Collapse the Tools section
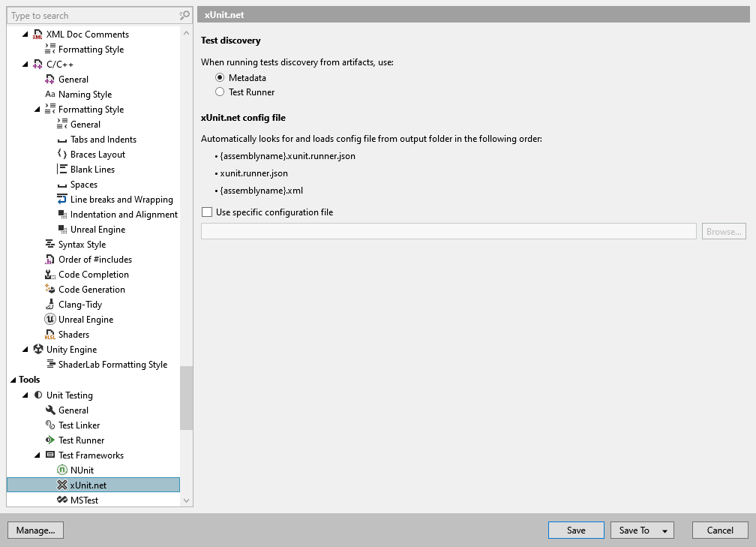 click(x=13, y=380)
